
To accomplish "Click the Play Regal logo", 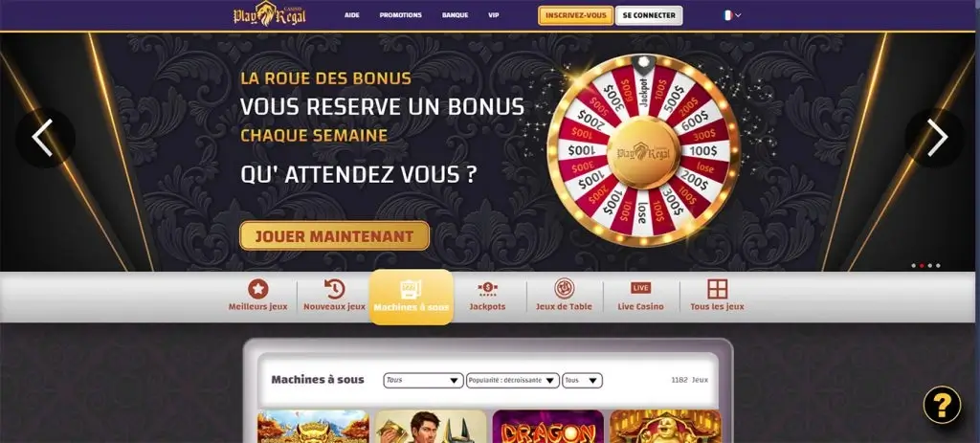I will (x=269, y=14).
